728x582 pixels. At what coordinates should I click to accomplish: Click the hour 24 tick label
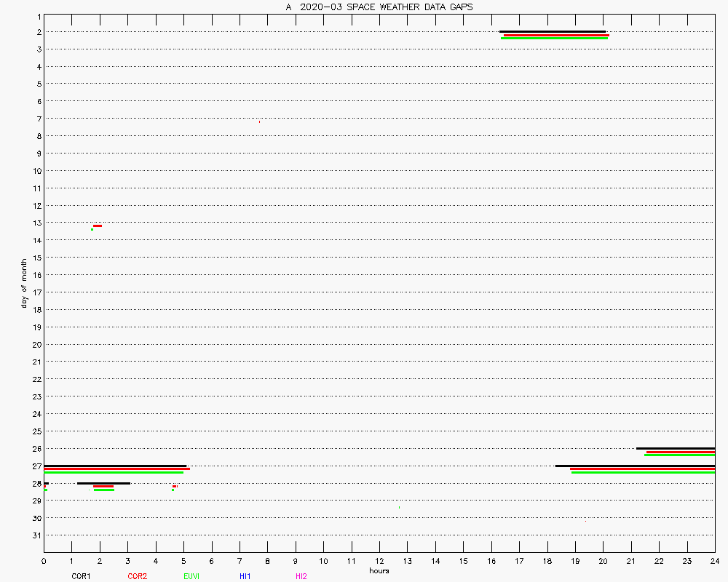click(x=715, y=561)
